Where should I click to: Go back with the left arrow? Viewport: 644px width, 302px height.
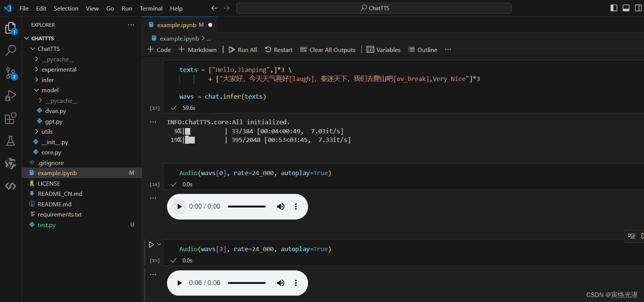coord(214,8)
